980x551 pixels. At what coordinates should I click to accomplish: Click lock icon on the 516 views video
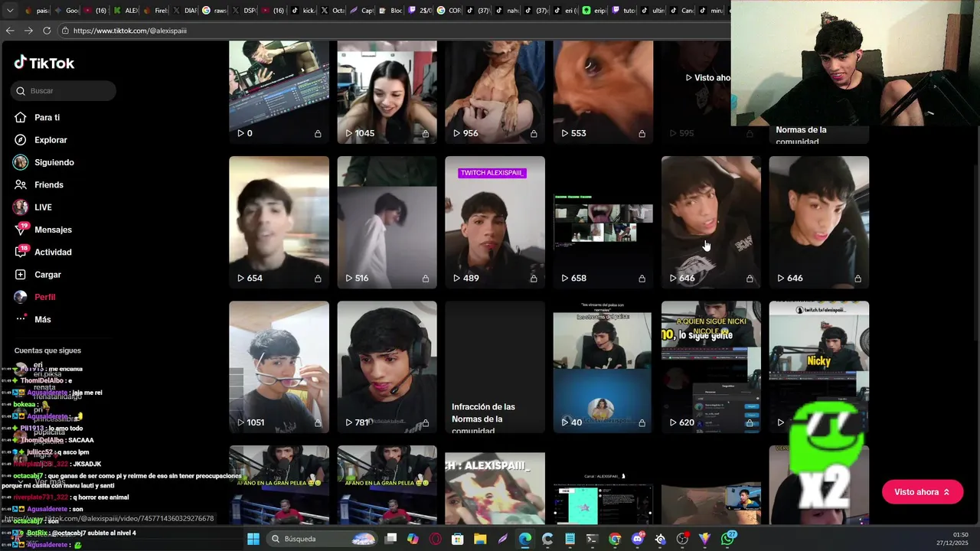(x=426, y=279)
